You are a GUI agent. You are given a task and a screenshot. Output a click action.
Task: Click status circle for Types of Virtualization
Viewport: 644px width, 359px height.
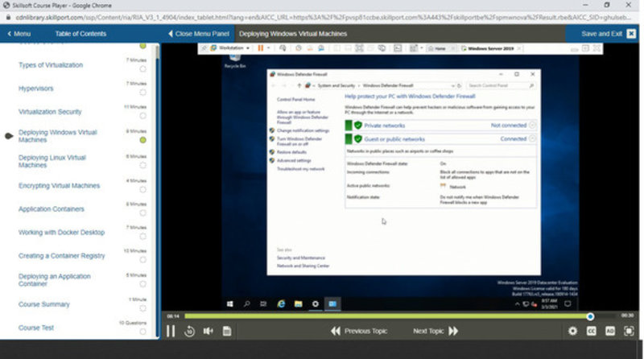(142, 69)
